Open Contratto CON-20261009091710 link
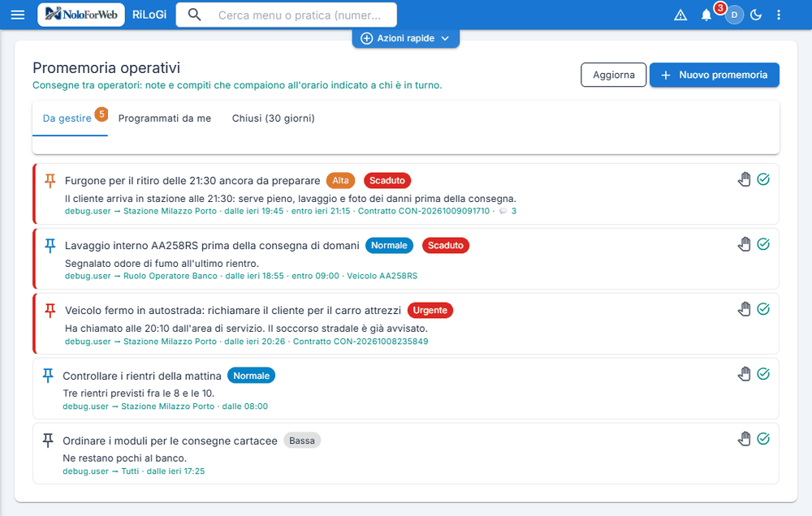Image resolution: width=812 pixels, height=516 pixels. (x=424, y=211)
